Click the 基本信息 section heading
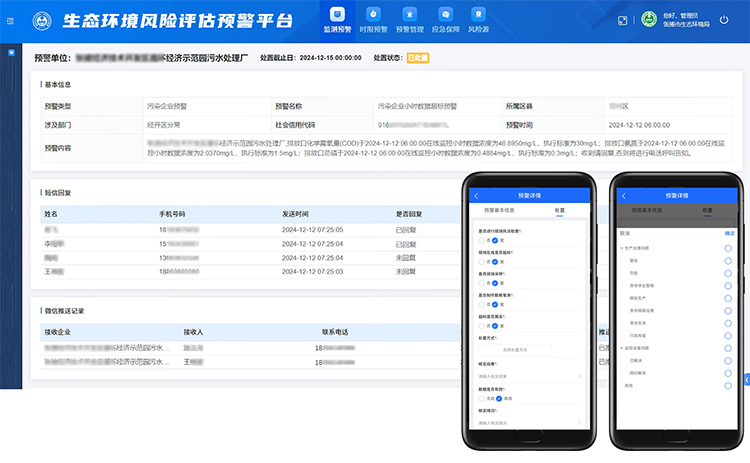Viewport: 750px width, 463px height. coord(58,85)
